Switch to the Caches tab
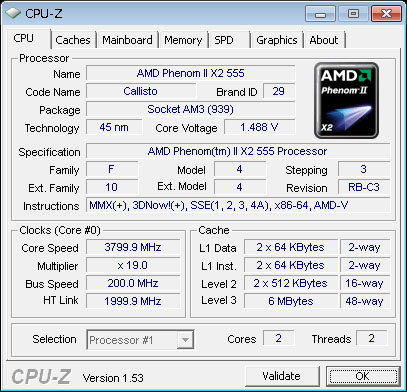407x392 pixels. click(x=73, y=40)
